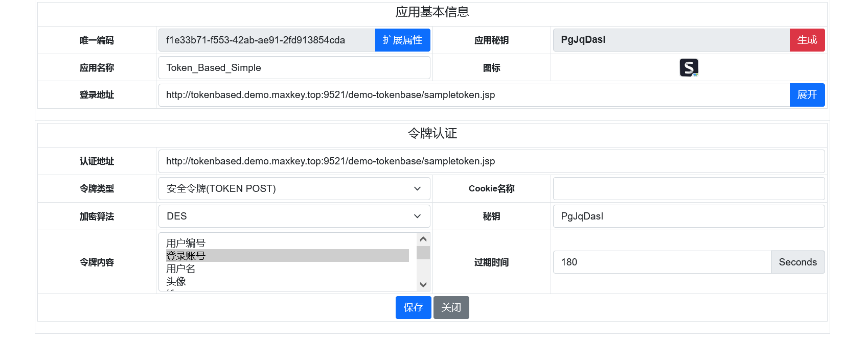The height and width of the screenshot is (342, 868).
Task: Click the 保存 save button
Action: [x=413, y=307]
